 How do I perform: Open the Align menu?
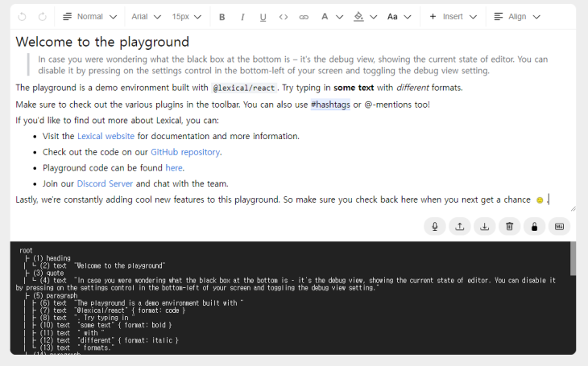click(517, 17)
